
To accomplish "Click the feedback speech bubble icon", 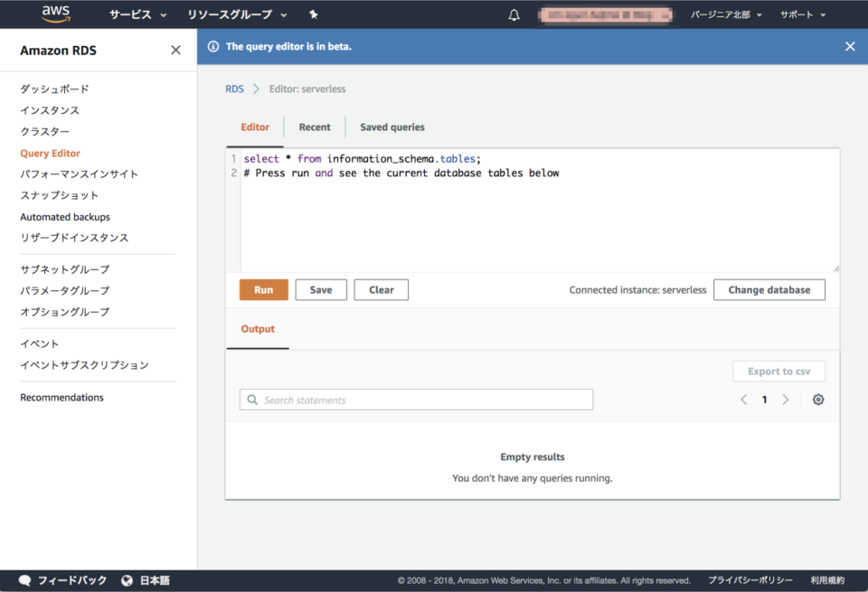I will (x=24, y=579).
